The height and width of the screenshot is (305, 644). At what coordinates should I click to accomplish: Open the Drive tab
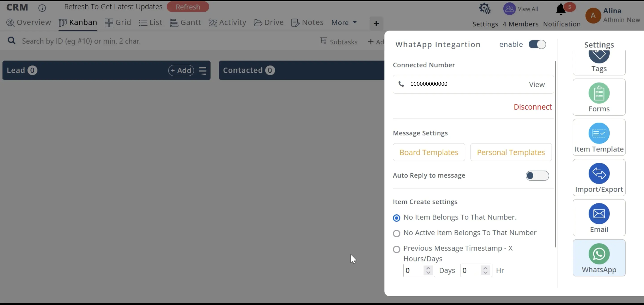point(269,23)
